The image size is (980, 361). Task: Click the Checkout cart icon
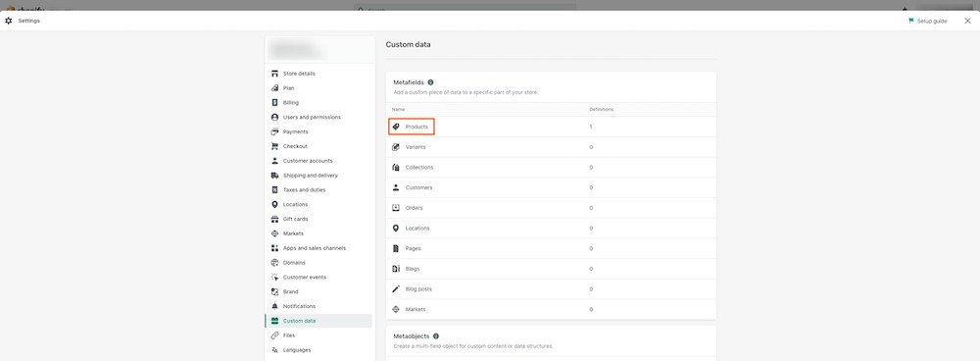275,146
